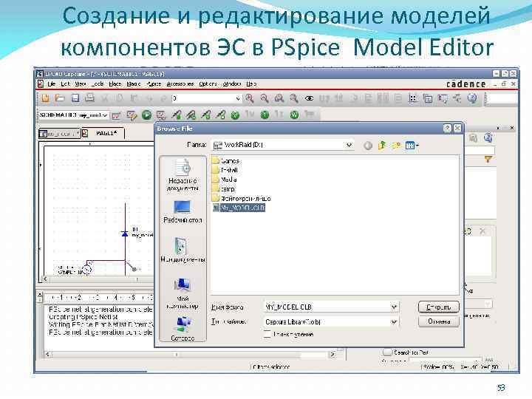Click the session log horizontal scrollbar right arrow

point(332,354)
